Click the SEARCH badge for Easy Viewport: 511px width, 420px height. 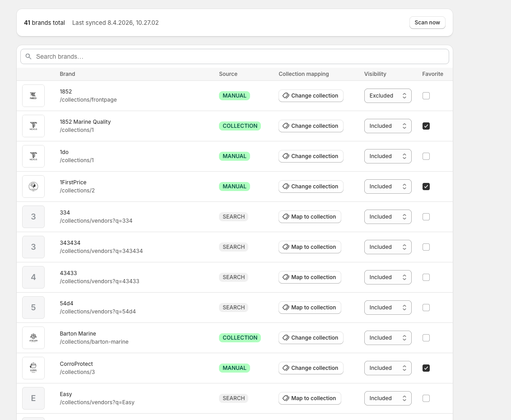[x=234, y=398]
